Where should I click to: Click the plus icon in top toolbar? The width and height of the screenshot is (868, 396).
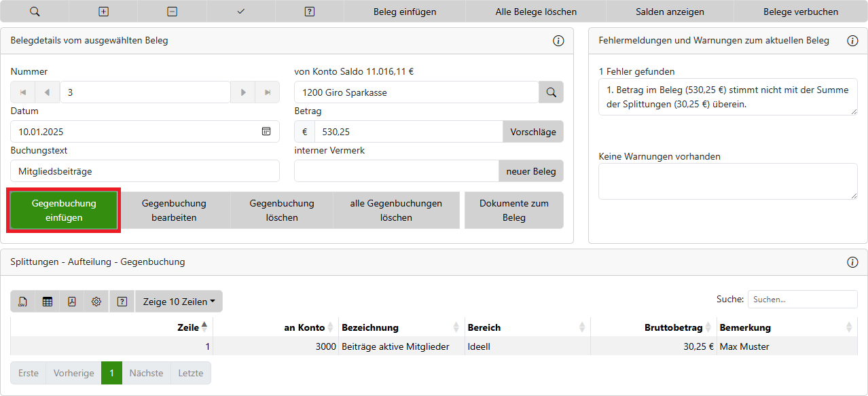[103, 12]
